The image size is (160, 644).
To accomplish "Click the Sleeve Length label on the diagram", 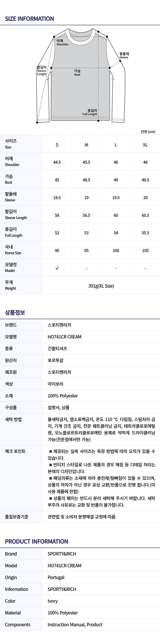I will 42,71.
